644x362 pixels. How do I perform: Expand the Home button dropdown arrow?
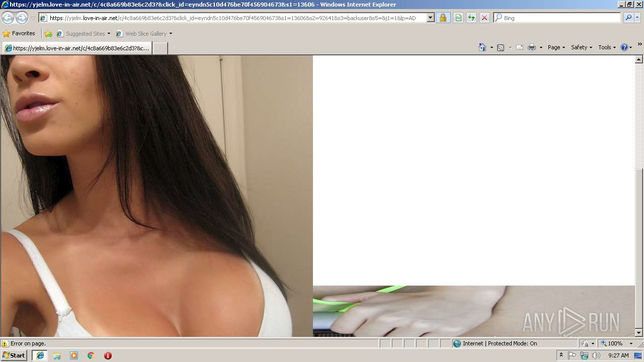(x=492, y=47)
